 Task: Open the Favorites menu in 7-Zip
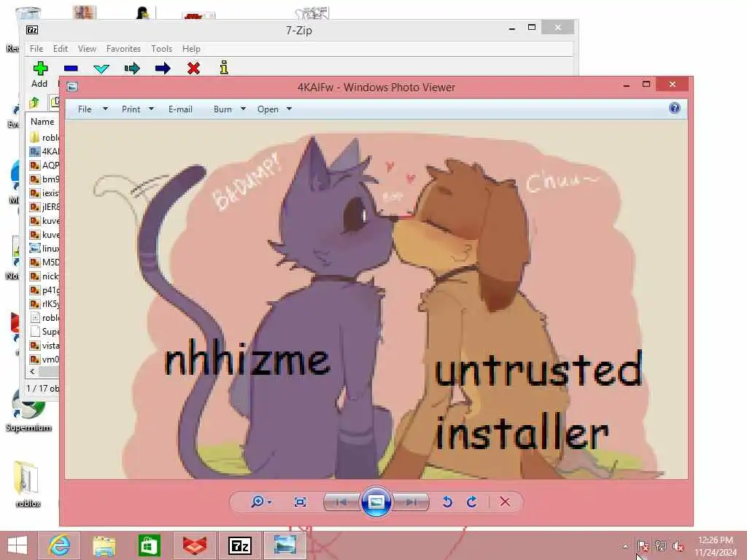(123, 49)
